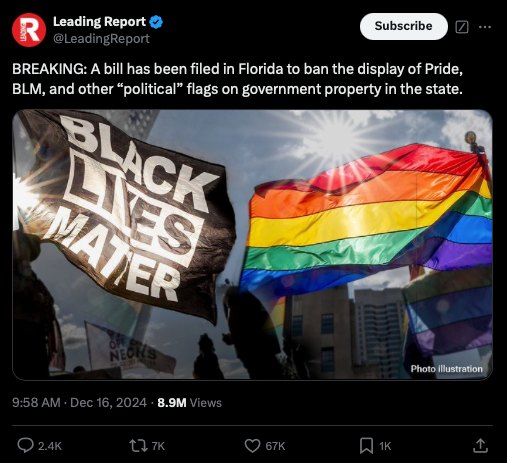
Task: Click the 8.9M Views count
Action: tap(189, 403)
